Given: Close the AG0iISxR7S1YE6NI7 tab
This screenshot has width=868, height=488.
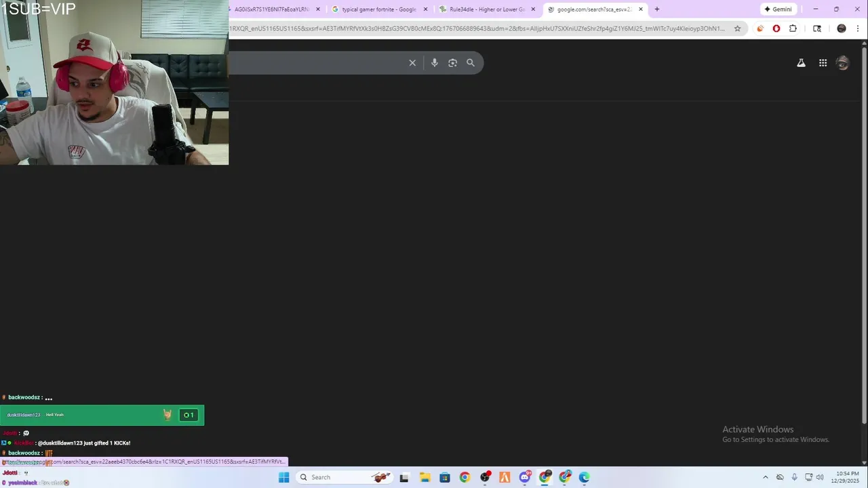Looking at the screenshot, I should pyautogui.click(x=317, y=9).
